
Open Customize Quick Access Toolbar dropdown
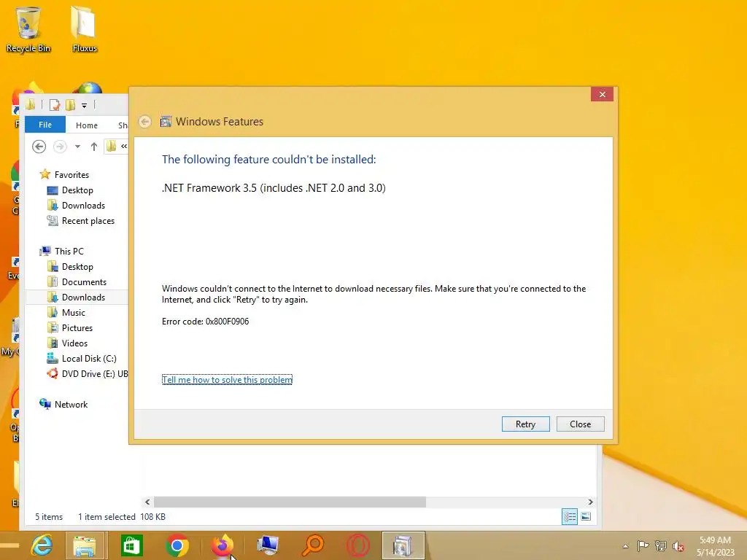coord(84,105)
